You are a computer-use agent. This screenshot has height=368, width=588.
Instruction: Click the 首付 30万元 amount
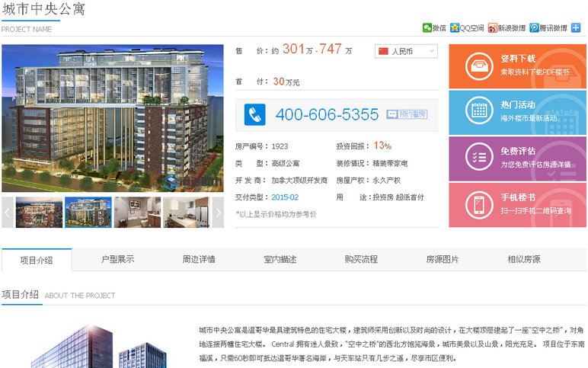click(x=286, y=82)
